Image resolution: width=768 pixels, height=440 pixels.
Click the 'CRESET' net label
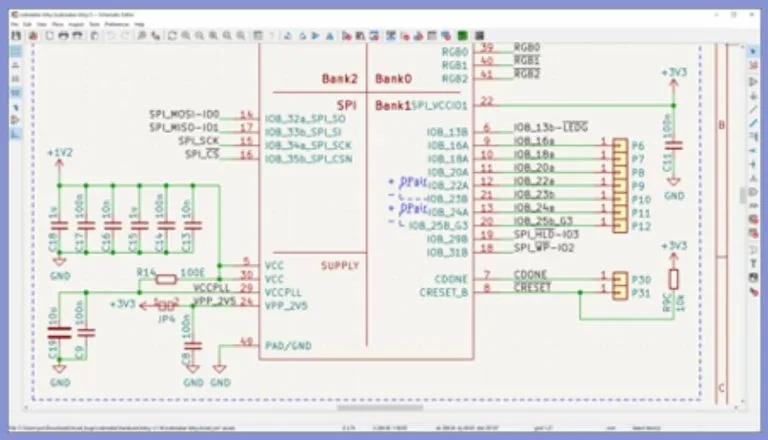click(532, 288)
